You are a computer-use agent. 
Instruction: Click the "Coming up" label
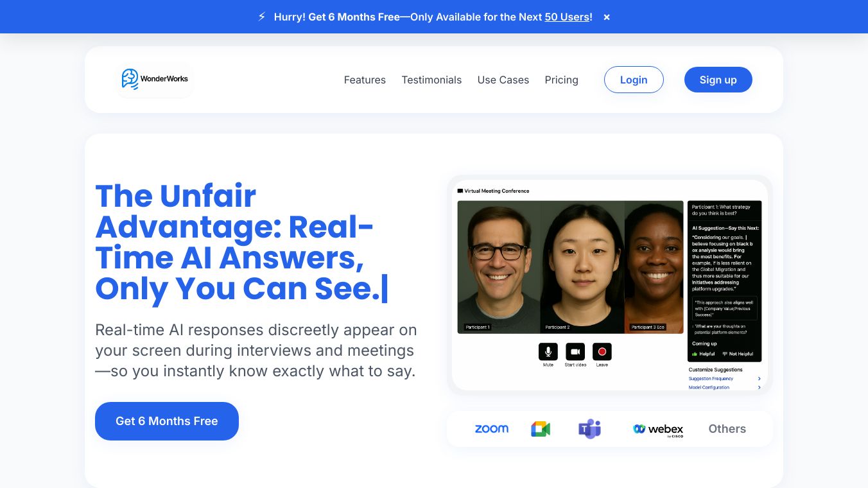click(x=704, y=344)
